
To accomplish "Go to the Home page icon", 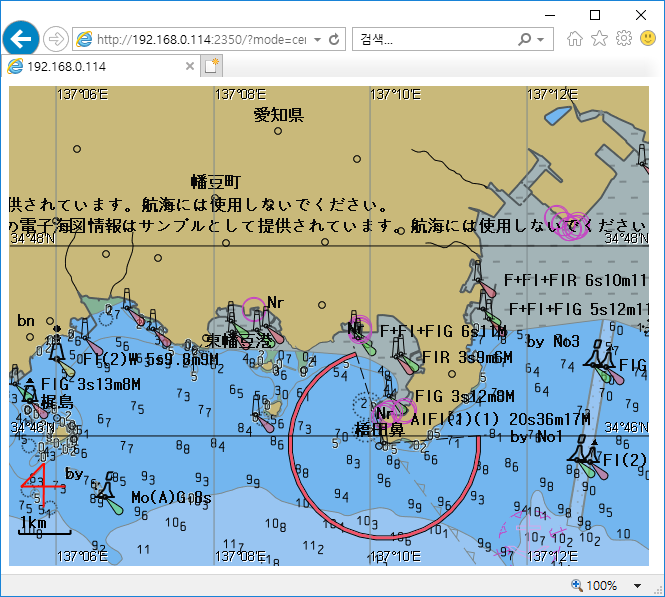I will click(x=575, y=39).
